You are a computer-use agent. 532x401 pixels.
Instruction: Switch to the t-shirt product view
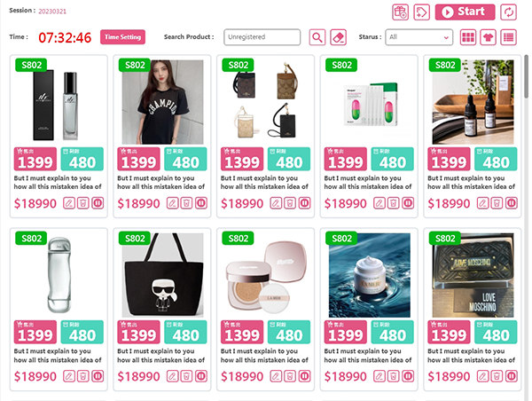[x=488, y=37]
